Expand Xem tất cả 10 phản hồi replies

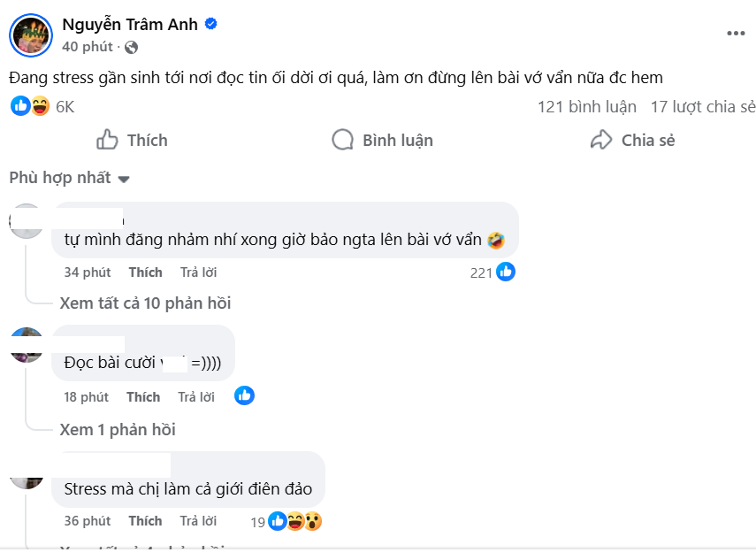tap(141, 303)
